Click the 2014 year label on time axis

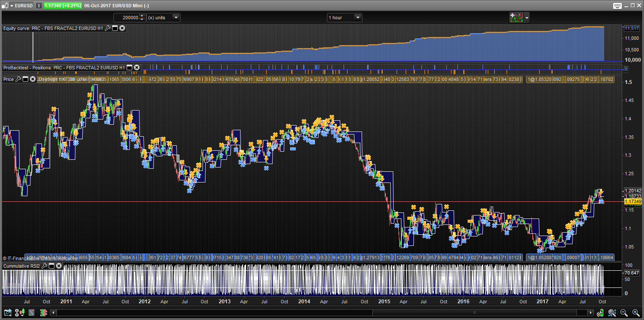304,302
